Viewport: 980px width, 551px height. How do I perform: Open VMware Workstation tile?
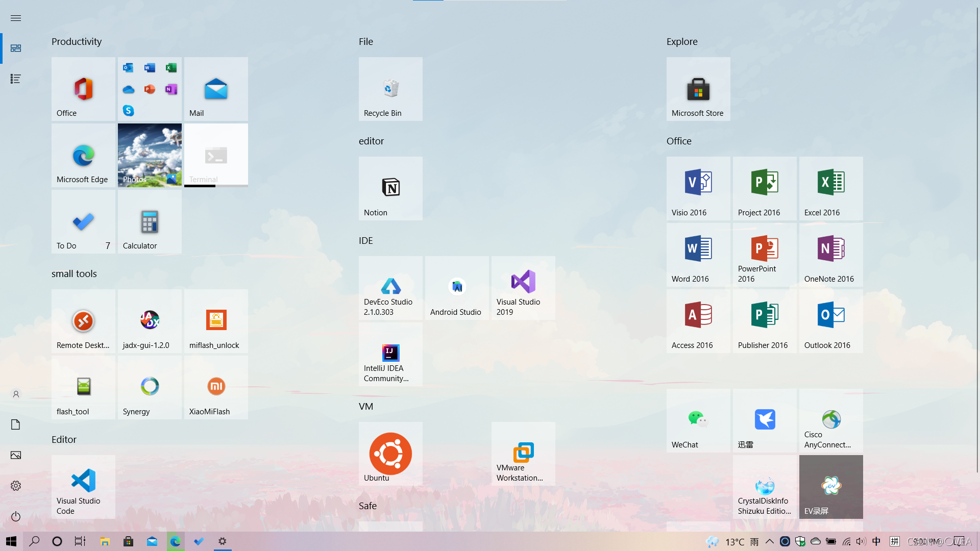[523, 454]
